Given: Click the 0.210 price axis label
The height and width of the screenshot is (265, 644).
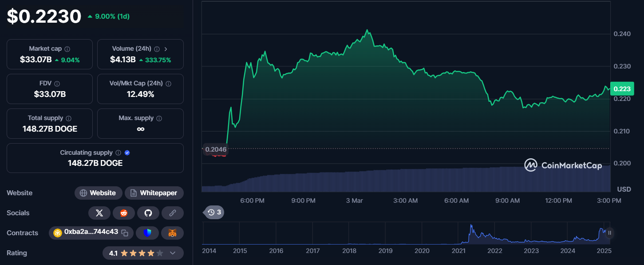Looking at the screenshot, I should coord(622,131).
